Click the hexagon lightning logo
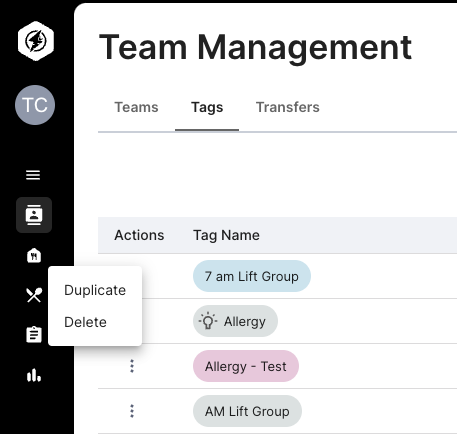Screen dimensions: 457x434 point(36,41)
